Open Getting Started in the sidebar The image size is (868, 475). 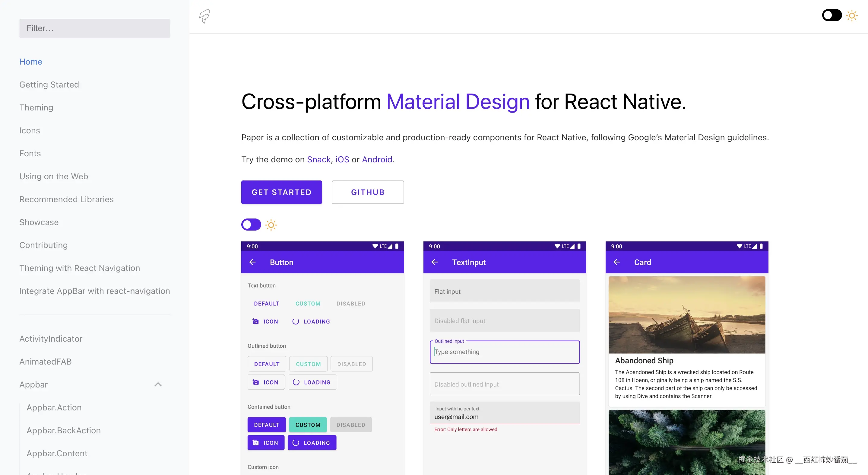click(x=49, y=84)
